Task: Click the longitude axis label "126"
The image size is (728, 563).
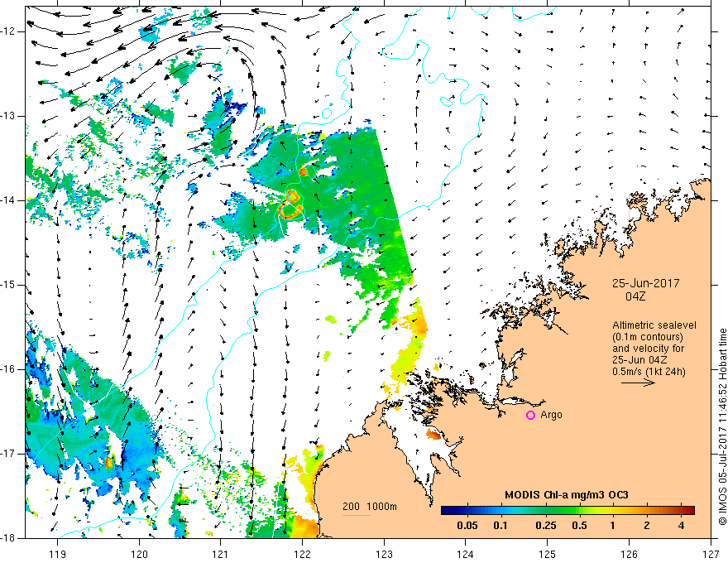Action: pyautogui.click(x=629, y=554)
